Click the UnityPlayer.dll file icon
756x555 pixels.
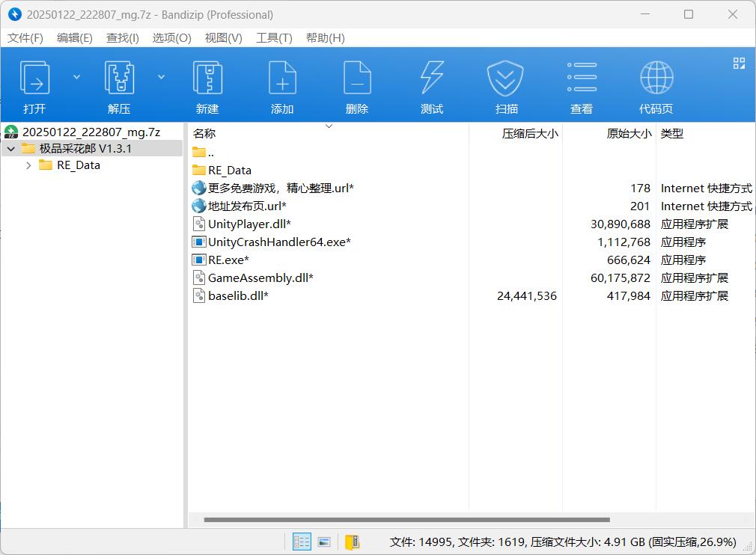[x=198, y=224]
